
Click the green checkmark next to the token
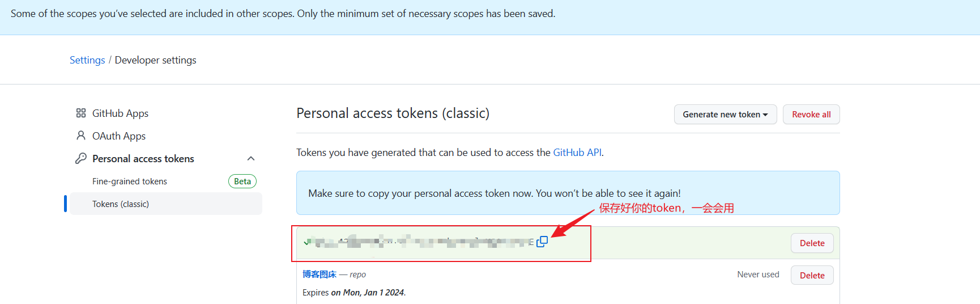[306, 242]
